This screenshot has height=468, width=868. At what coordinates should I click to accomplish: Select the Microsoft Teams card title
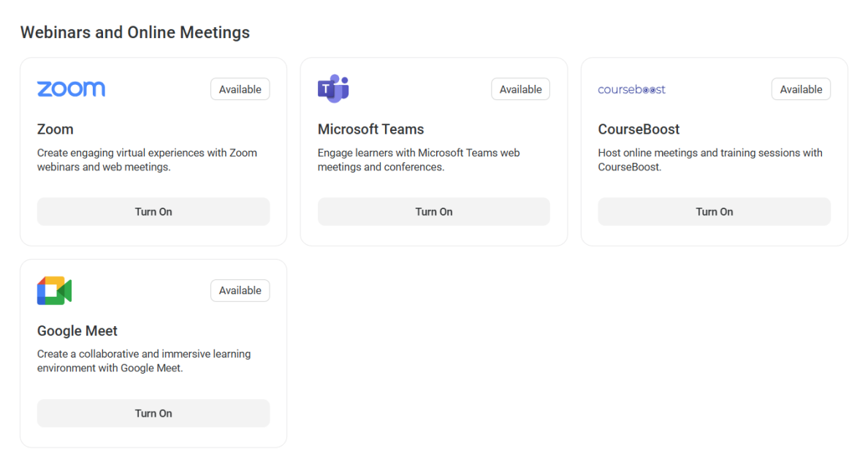click(x=371, y=129)
